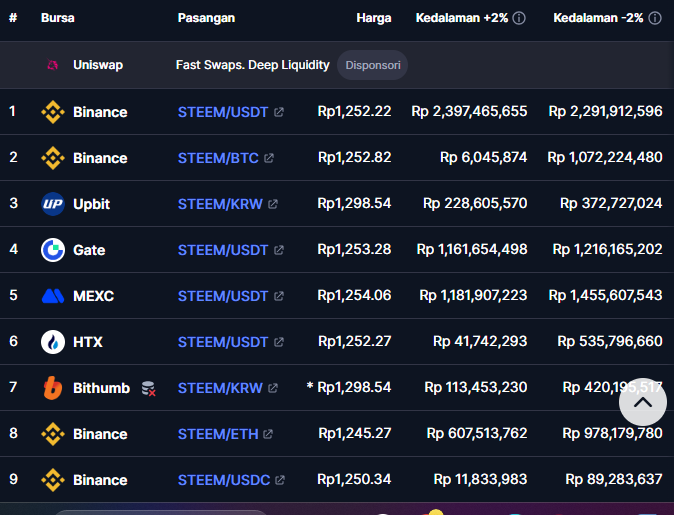This screenshot has width=674, height=515.
Task: Click the warning icon next to Bithumb
Action: 148,388
